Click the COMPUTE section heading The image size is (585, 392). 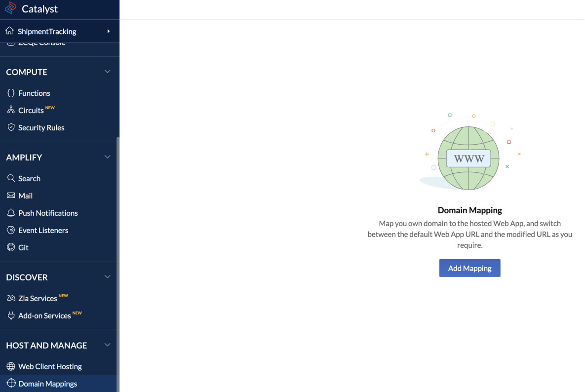tap(27, 72)
